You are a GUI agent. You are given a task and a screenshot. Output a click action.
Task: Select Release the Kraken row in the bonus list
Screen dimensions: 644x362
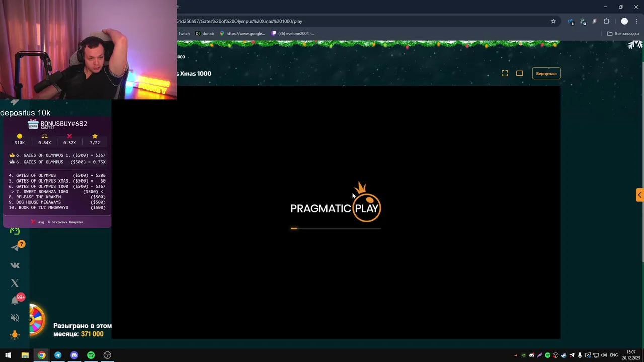pyautogui.click(x=57, y=197)
